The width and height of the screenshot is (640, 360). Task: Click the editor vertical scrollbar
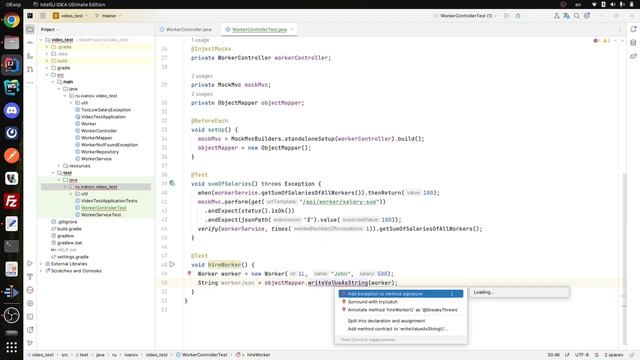624,259
